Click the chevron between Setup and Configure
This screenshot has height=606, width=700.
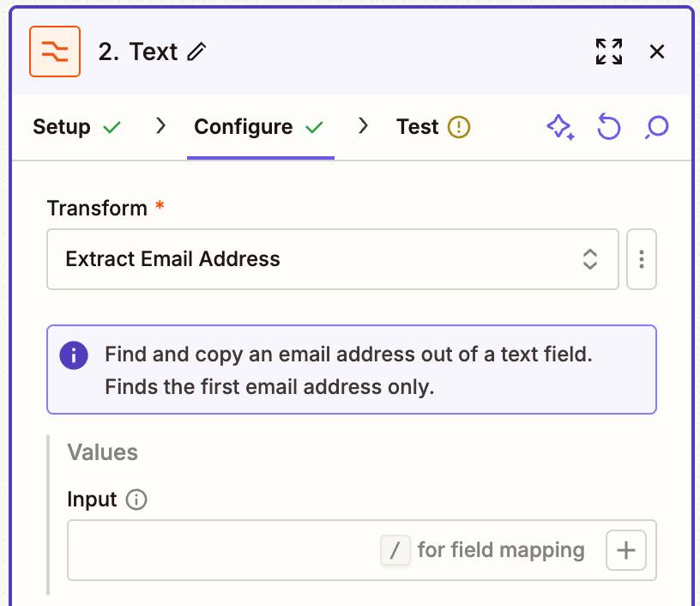[x=160, y=126]
